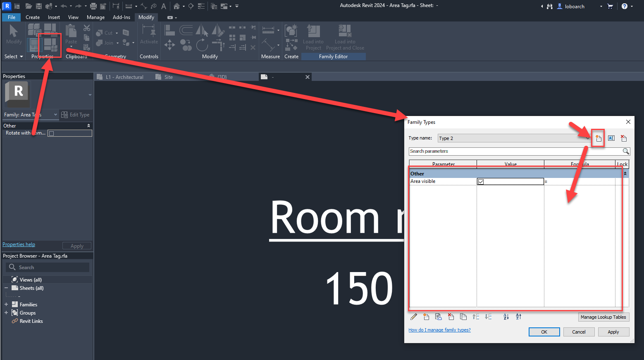Click the pencil icon to edit a parameter
644x360 pixels.
pyautogui.click(x=414, y=317)
